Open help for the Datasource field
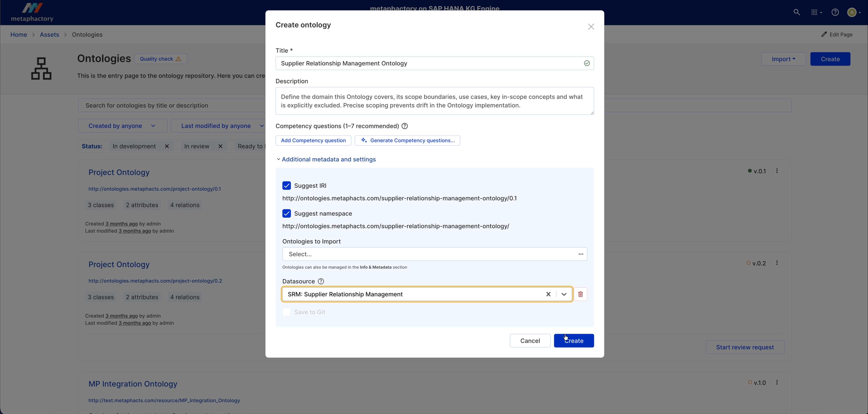 tap(321, 281)
